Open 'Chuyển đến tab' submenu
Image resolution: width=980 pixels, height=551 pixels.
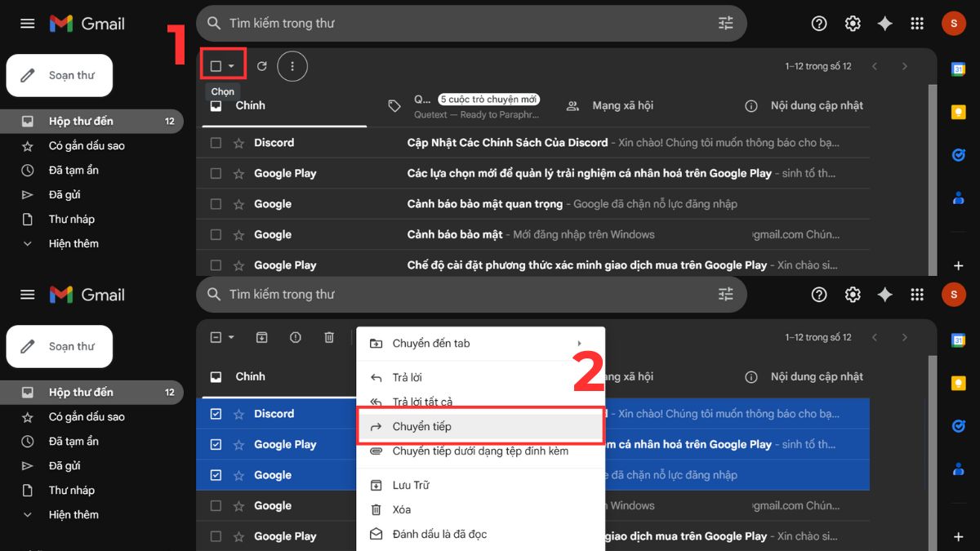click(x=480, y=344)
